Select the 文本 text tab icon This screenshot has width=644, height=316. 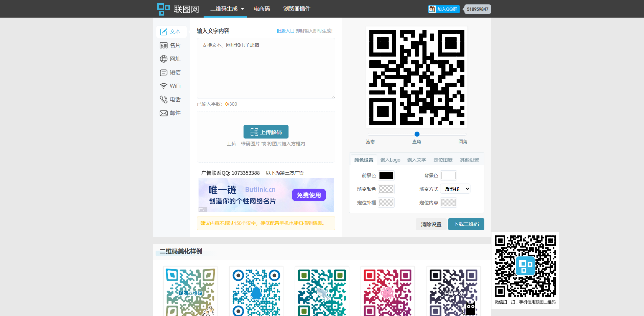coord(164,31)
